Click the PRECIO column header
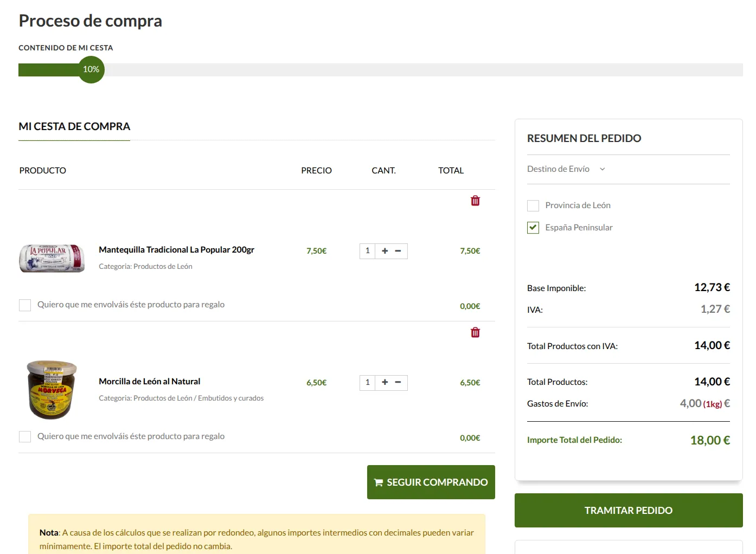The image size is (756, 554). 317,170
